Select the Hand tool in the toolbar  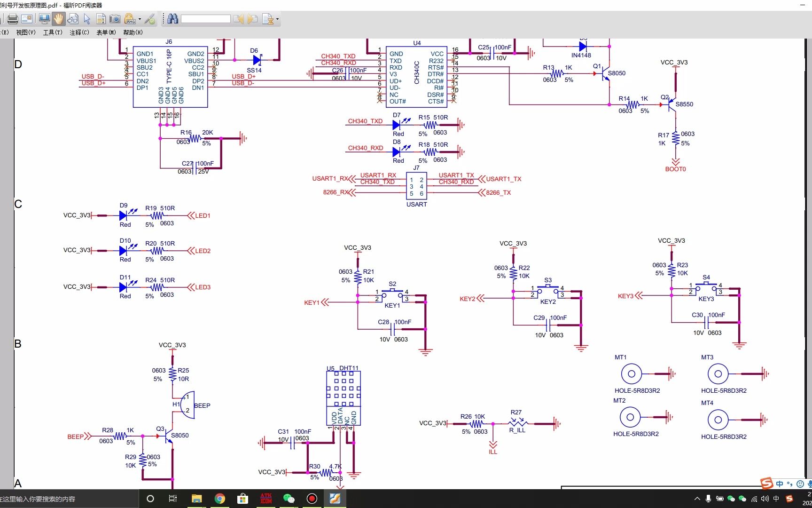[58, 19]
